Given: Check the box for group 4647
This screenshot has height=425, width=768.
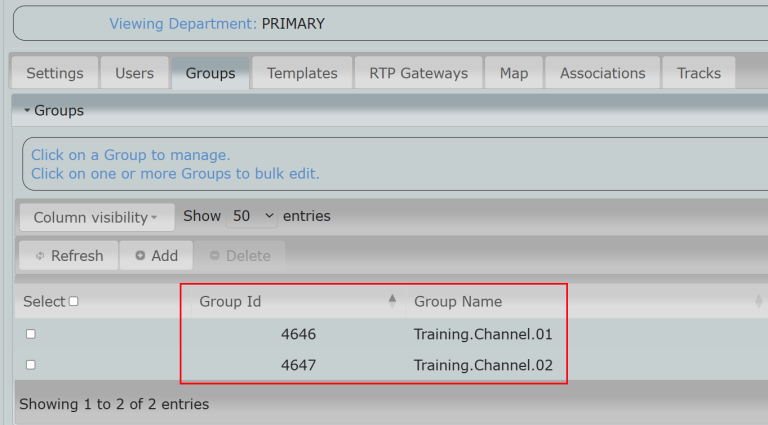Looking at the screenshot, I should coord(31,365).
